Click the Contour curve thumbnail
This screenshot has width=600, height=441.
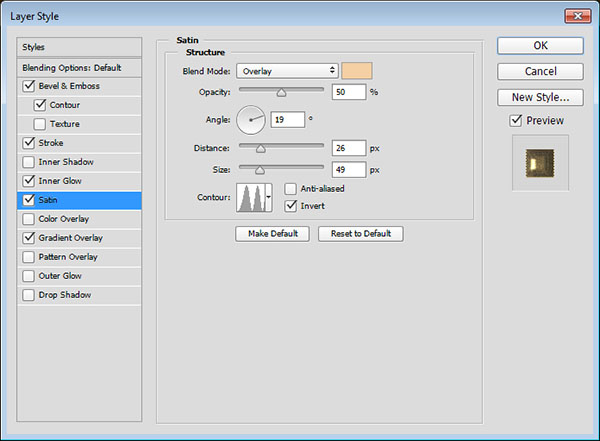click(251, 198)
